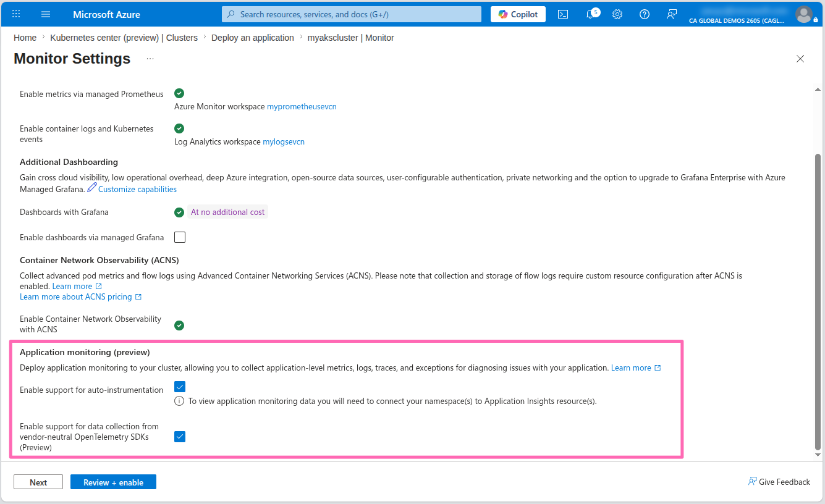The image size is (825, 504).
Task: Open the ACNS Learn more link
Action: pos(77,286)
